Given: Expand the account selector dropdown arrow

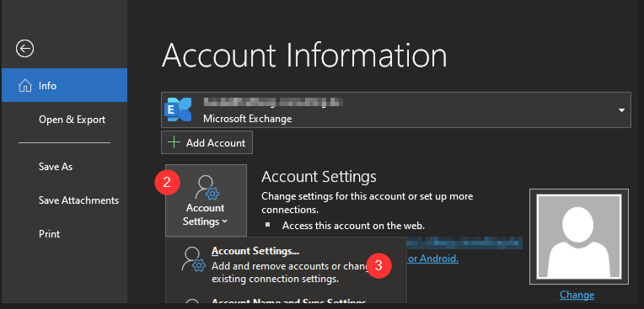Looking at the screenshot, I should tap(621, 110).
